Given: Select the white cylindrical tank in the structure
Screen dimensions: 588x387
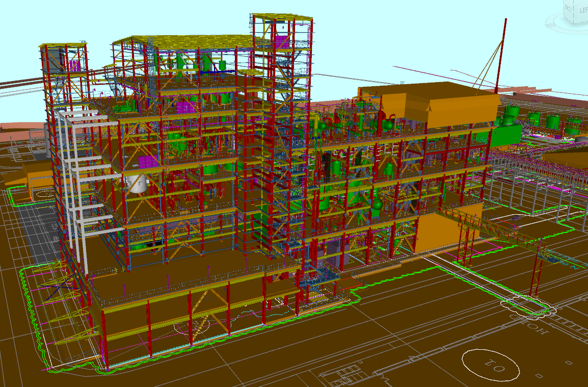Looking at the screenshot, I should [x=137, y=184].
